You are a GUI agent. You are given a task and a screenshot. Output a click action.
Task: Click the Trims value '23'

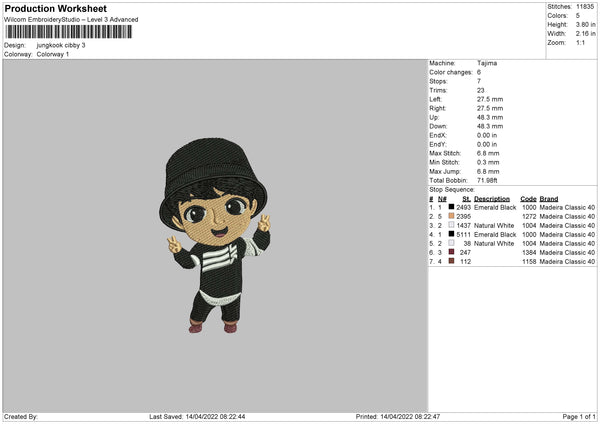point(481,90)
